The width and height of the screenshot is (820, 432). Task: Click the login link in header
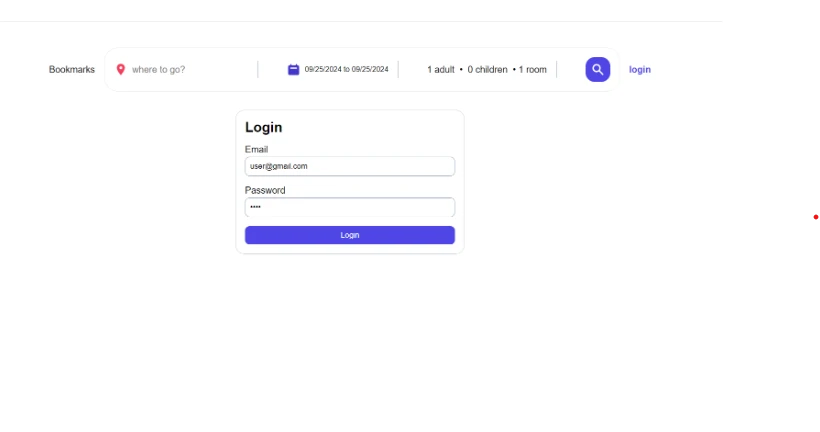[640, 70]
